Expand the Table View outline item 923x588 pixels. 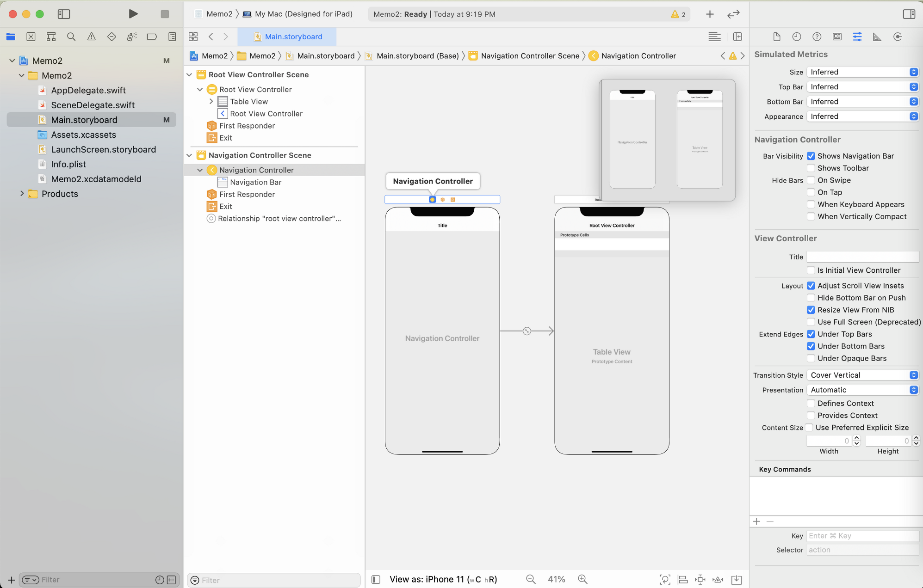tap(211, 101)
